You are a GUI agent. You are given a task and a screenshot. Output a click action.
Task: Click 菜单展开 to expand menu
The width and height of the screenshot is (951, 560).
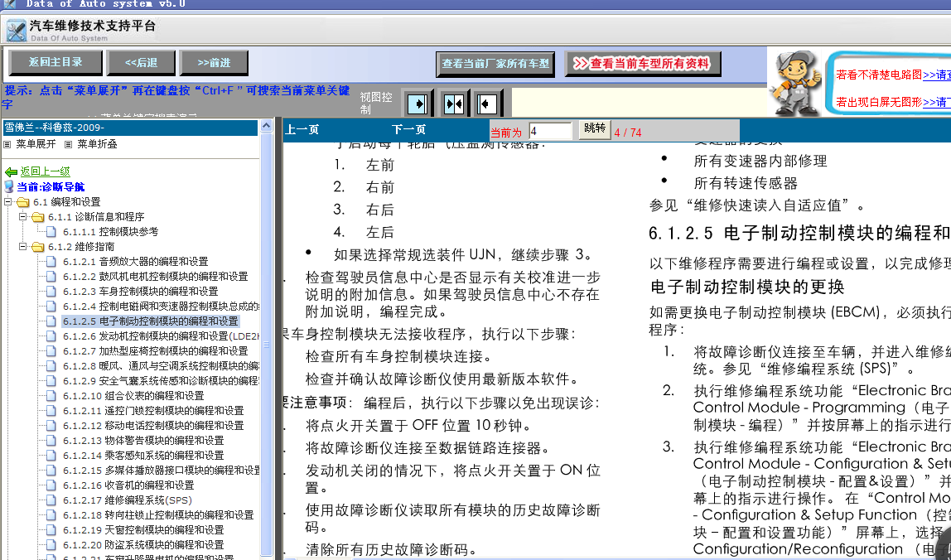(35, 144)
